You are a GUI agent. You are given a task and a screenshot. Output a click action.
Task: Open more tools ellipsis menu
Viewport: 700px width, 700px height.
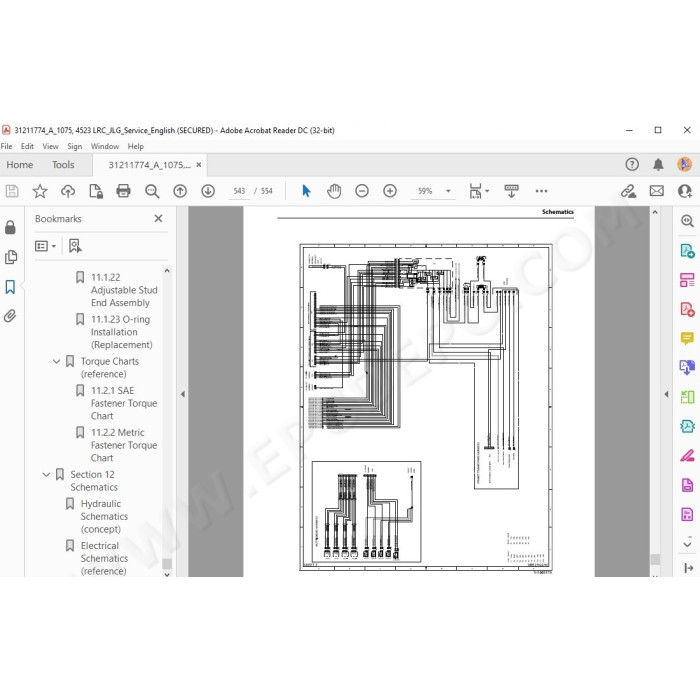coord(542,191)
